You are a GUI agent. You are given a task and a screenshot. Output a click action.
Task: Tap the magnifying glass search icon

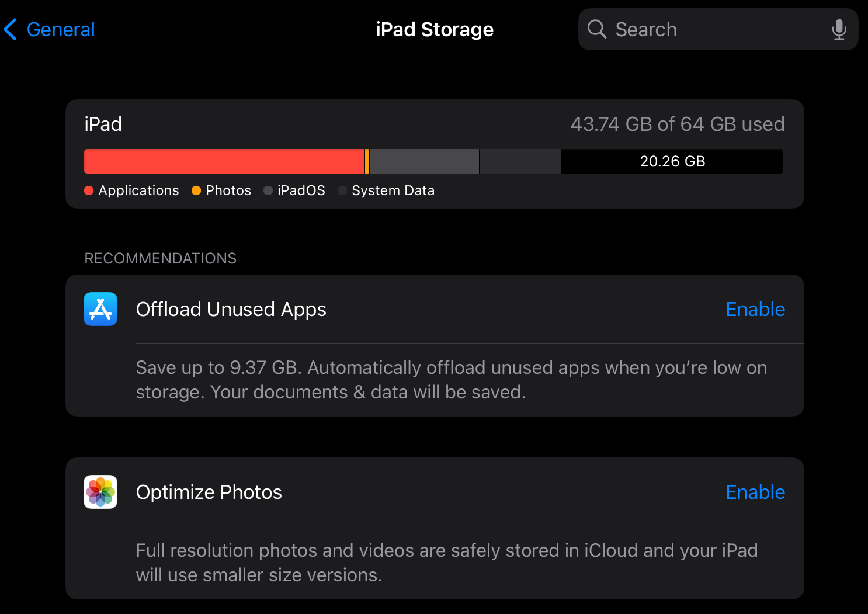pyautogui.click(x=596, y=29)
